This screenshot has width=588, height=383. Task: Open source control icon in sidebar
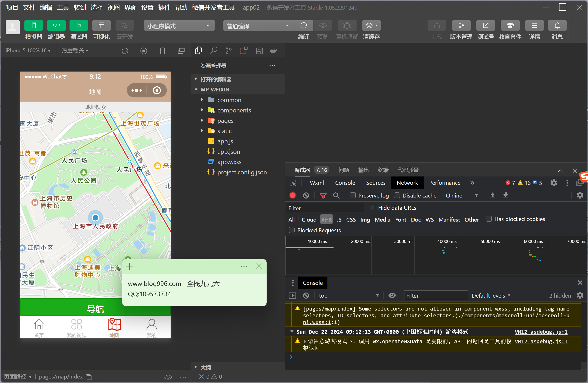tap(228, 51)
